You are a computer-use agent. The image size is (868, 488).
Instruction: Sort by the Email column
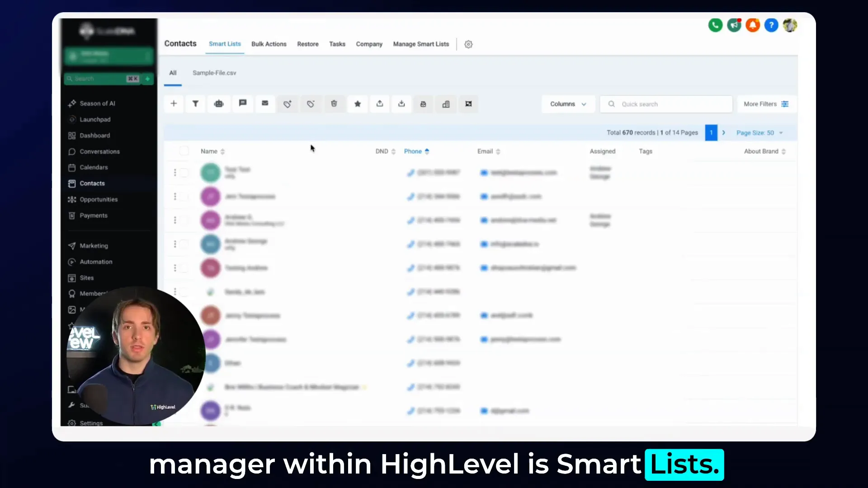(x=489, y=151)
